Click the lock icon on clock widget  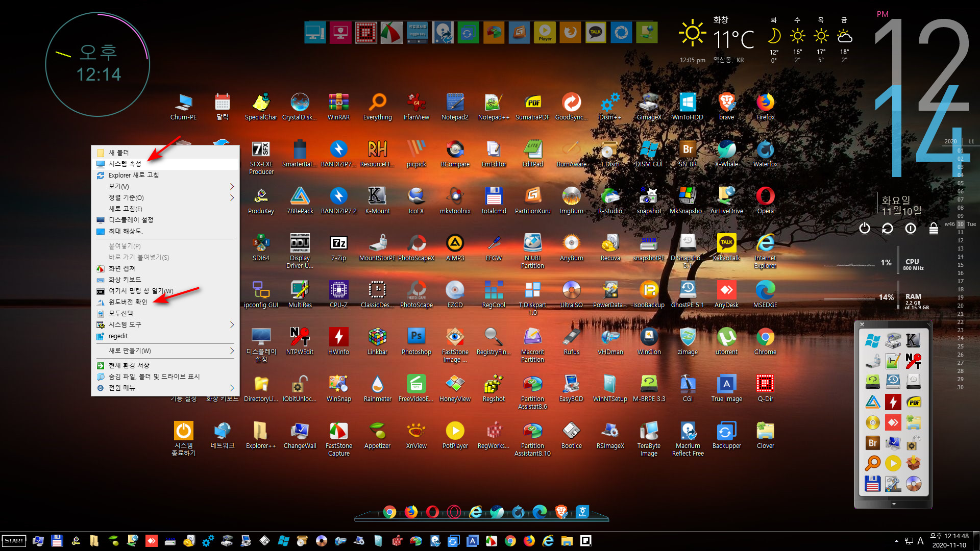point(934,228)
